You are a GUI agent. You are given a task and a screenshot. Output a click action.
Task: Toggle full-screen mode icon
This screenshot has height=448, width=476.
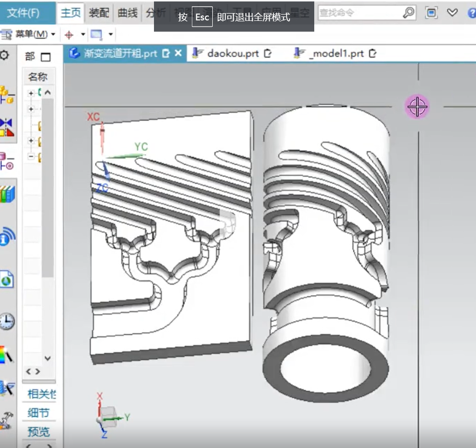pyautogui.click(x=431, y=13)
